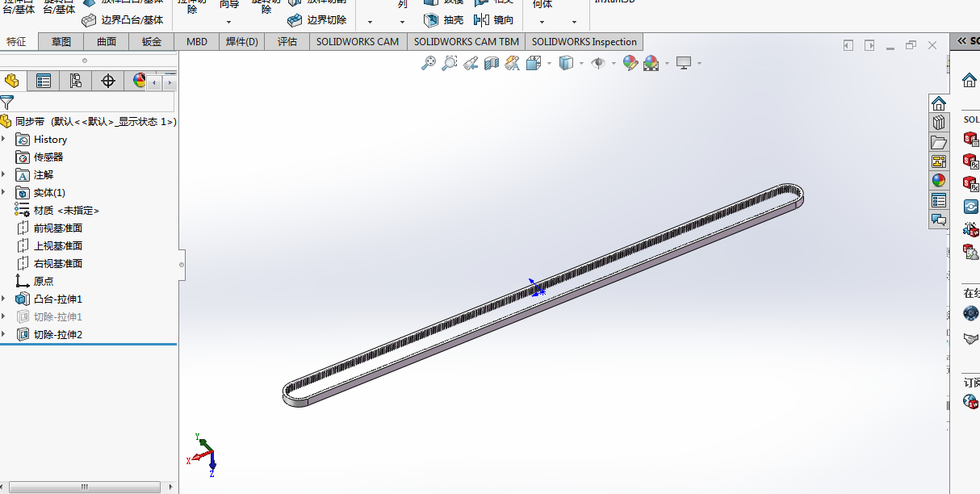This screenshot has height=494, width=980.
Task: Open the SOLIDWORKS CAM tab
Action: (358, 41)
